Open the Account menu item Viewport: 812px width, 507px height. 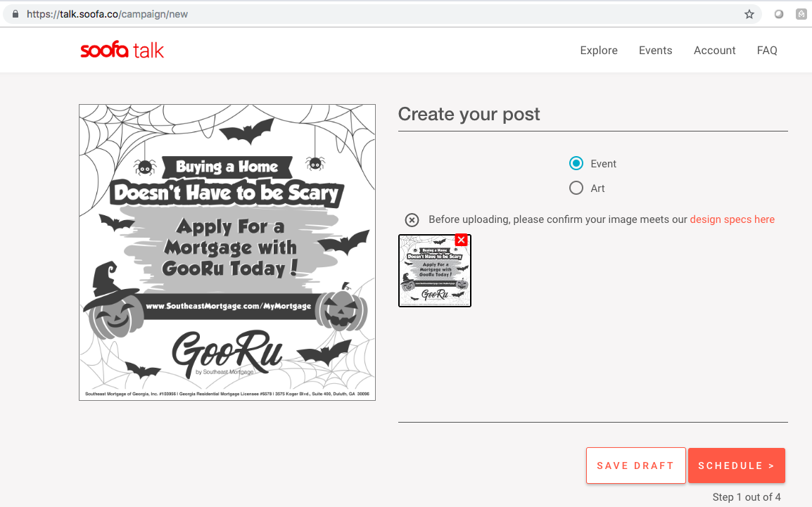714,50
